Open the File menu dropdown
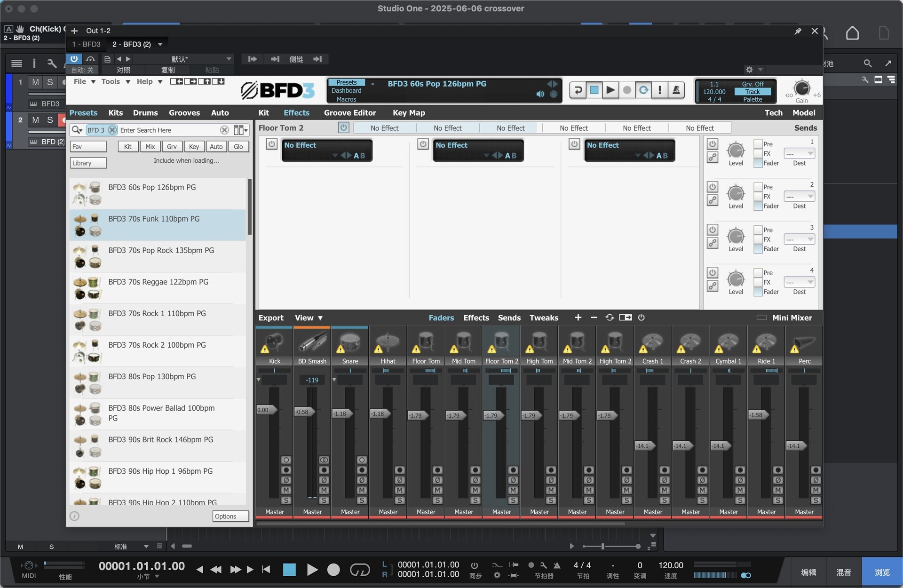This screenshot has width=903, height=588. [x=84, y=81]
